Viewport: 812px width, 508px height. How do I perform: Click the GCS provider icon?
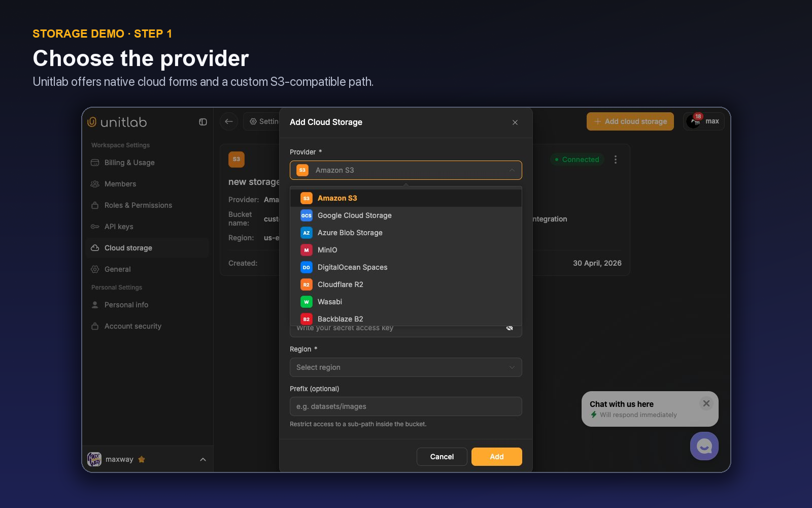[x=306, y=215]
